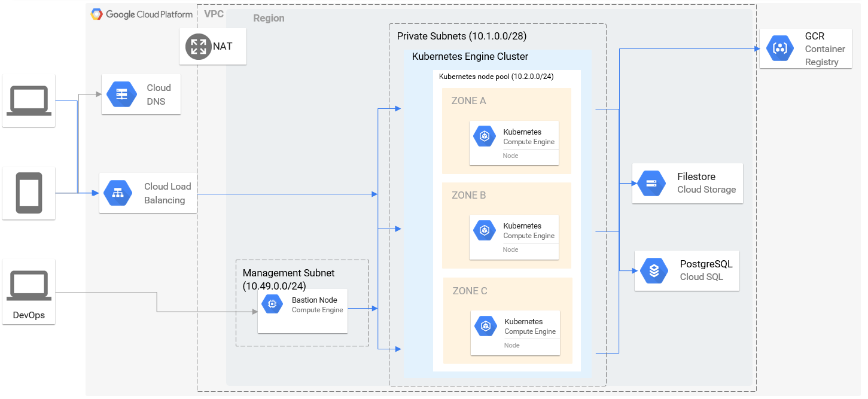
Task: Select the ZONE B heading
Action: click(468, 196)
